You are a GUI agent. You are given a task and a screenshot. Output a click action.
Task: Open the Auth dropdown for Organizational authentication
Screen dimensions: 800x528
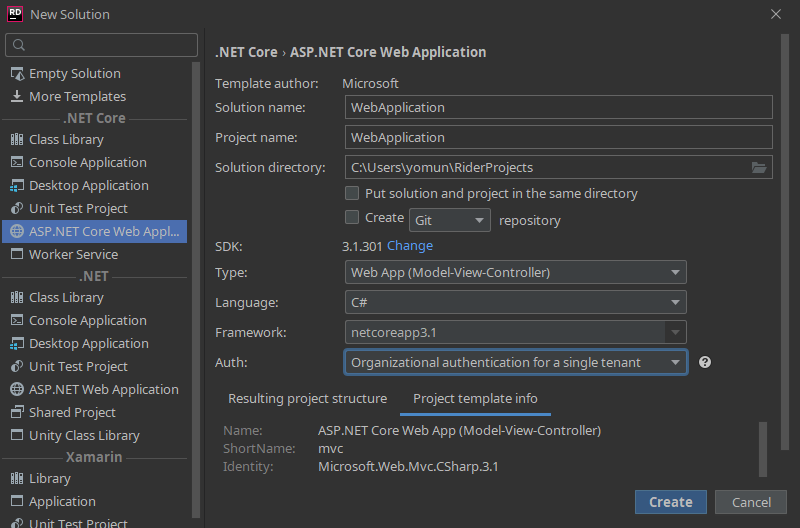(515, 362)
